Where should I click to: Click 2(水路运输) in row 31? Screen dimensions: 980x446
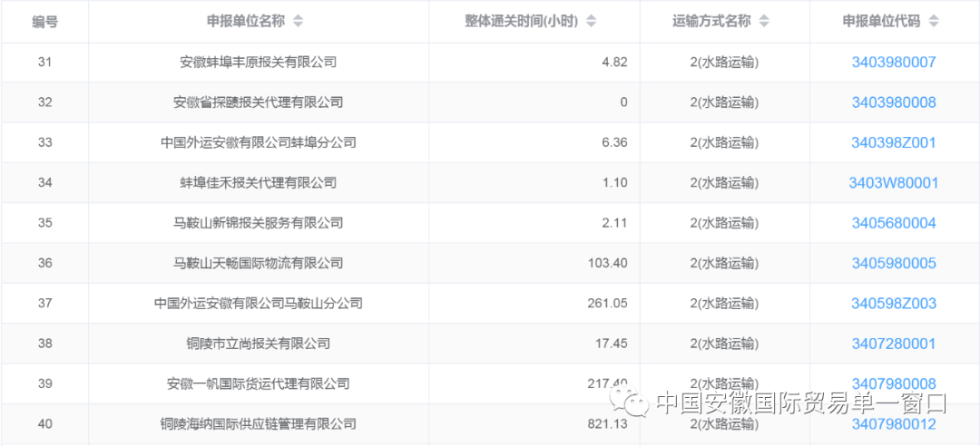[724, 62]
